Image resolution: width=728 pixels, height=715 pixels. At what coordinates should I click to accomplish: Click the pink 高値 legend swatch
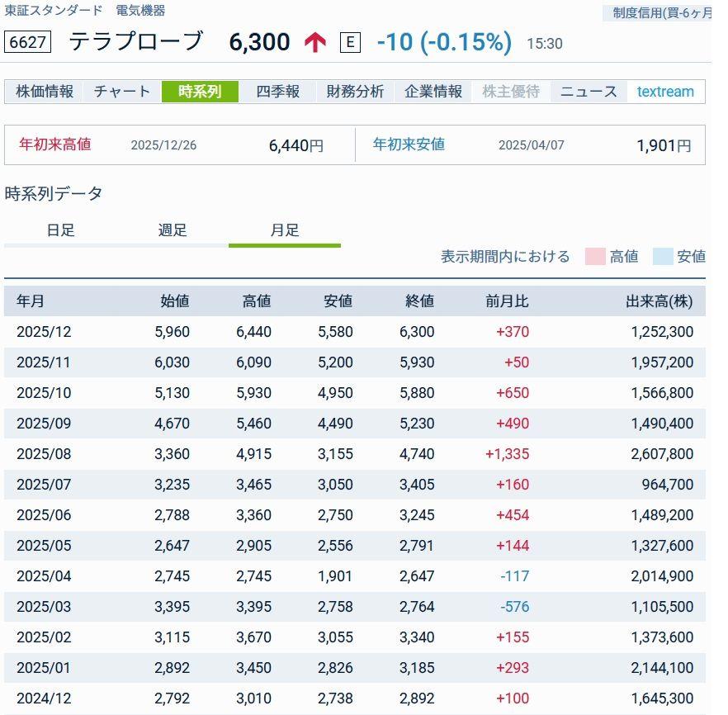tap(595, 257)
